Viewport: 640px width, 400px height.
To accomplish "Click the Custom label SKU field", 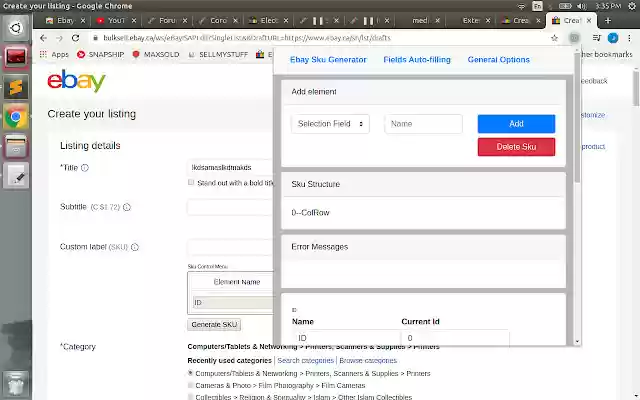I will [x=230, y=247].
